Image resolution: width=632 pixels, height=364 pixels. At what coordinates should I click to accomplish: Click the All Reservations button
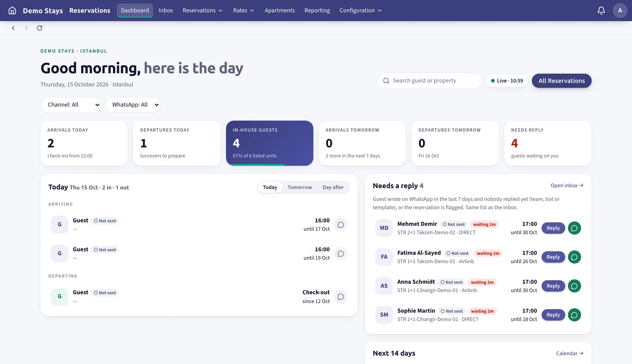(562, 81)
